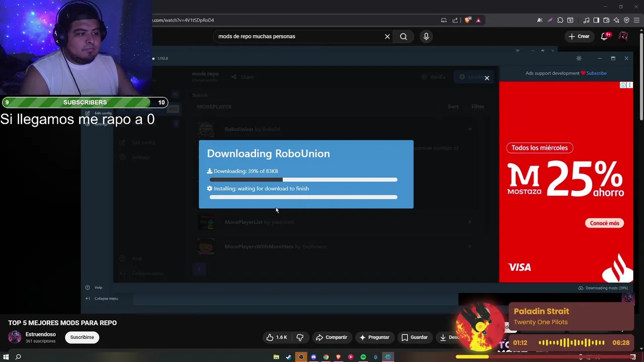Open Help in mod manager sidebar
644x362 pixels.
(x=94, y=288)
